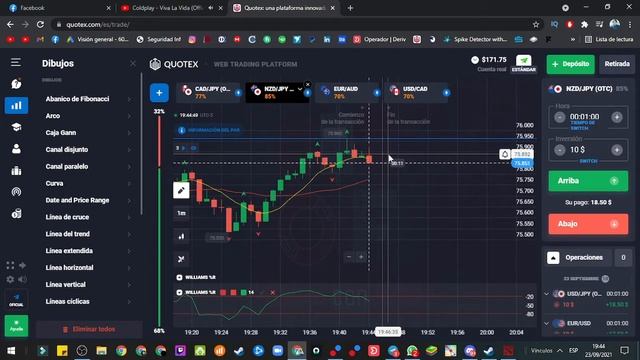640x360 pixels.
Task: Open the signals broadcast icon in sidebar
Action: 16,191
